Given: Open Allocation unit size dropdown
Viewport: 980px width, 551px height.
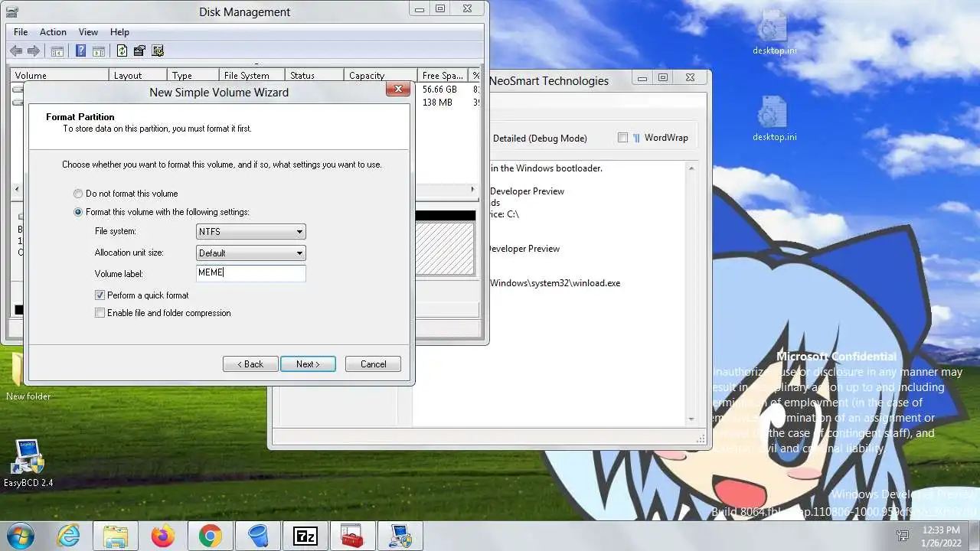Looking at the screenshot, I should coord(251,253).
